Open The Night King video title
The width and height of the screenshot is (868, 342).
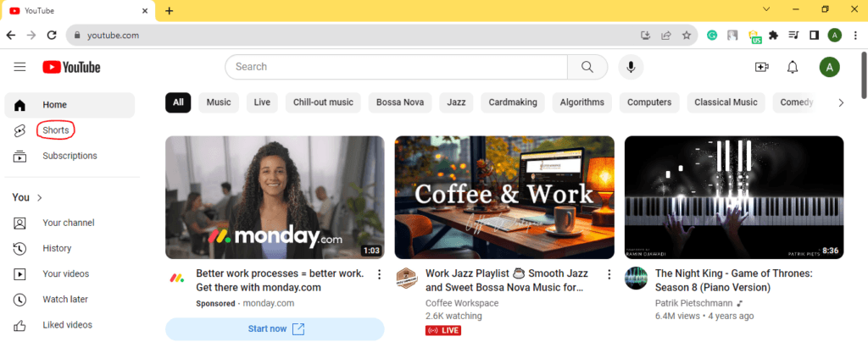[x=733, y=281]
